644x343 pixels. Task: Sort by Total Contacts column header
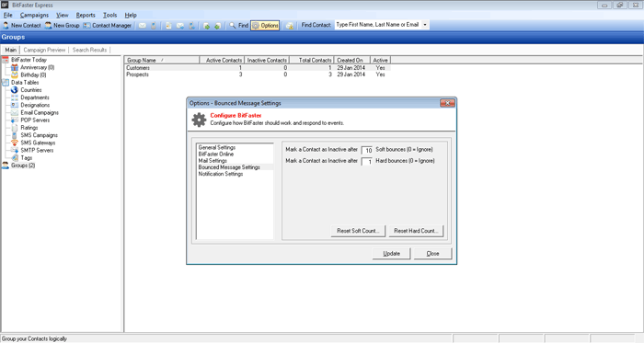click(312, 60)
